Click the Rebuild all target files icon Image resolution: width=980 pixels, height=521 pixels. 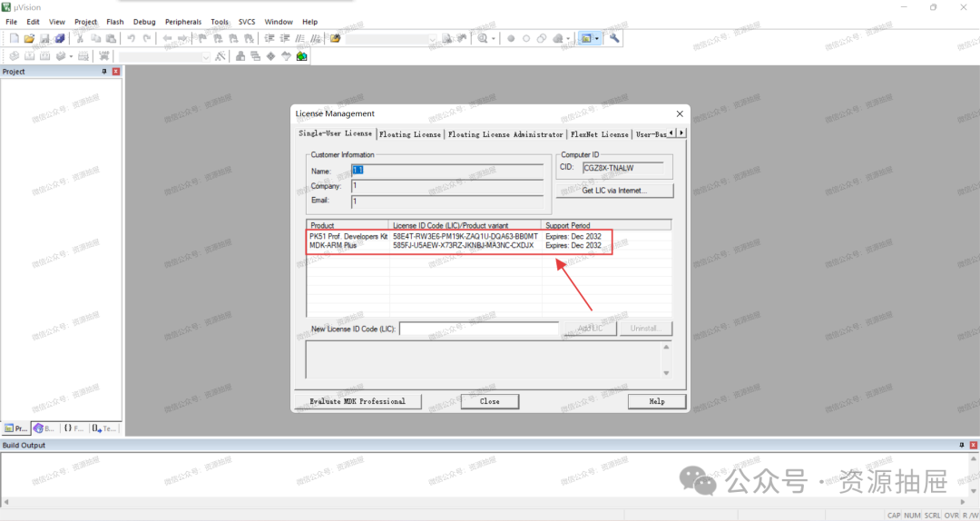click(44, 55)
